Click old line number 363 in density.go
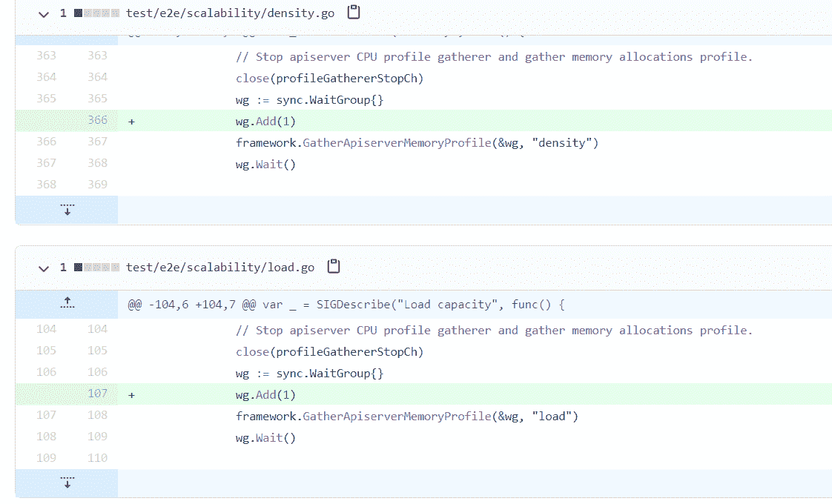 [x=46, y=56]
